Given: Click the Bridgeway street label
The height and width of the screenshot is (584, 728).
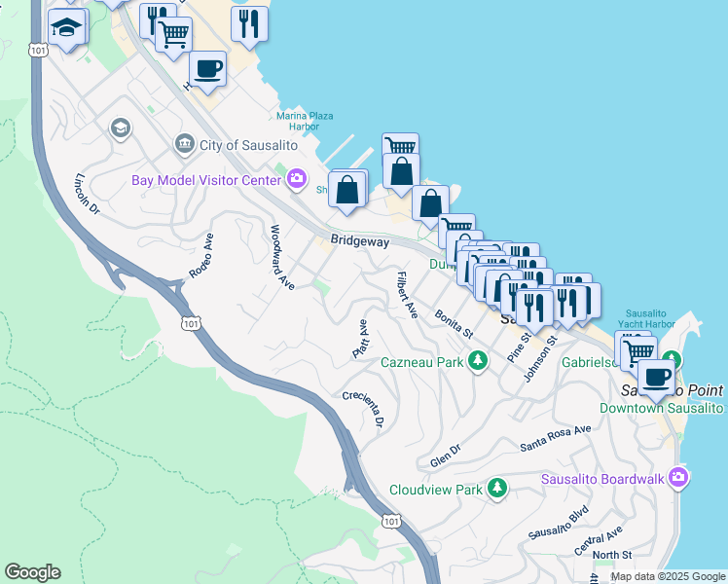Looking at the screenshot, I should (x=360, y=240).
